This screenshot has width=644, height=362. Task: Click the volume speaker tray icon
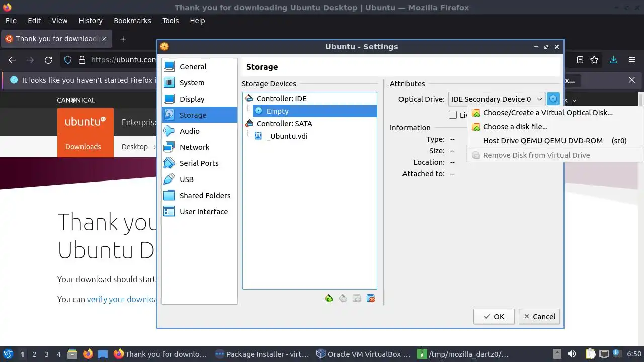(x=571, y=354)
